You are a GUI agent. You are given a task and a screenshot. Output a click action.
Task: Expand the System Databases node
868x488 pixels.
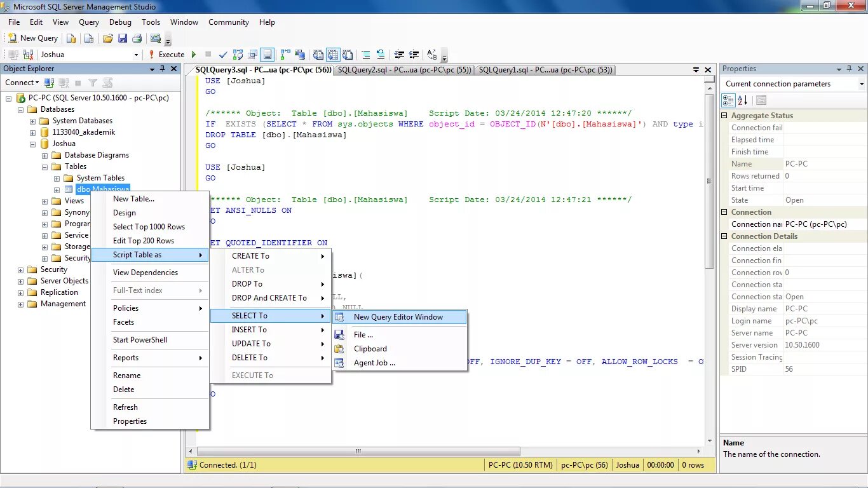[32, 121]
